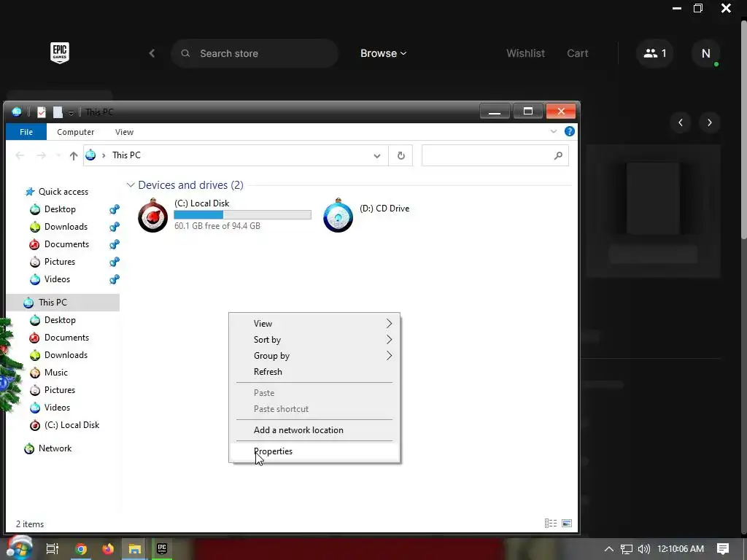Screen dimensions: 747x560
Task: Open the notification center icon
Action: (x=723, y=549)
